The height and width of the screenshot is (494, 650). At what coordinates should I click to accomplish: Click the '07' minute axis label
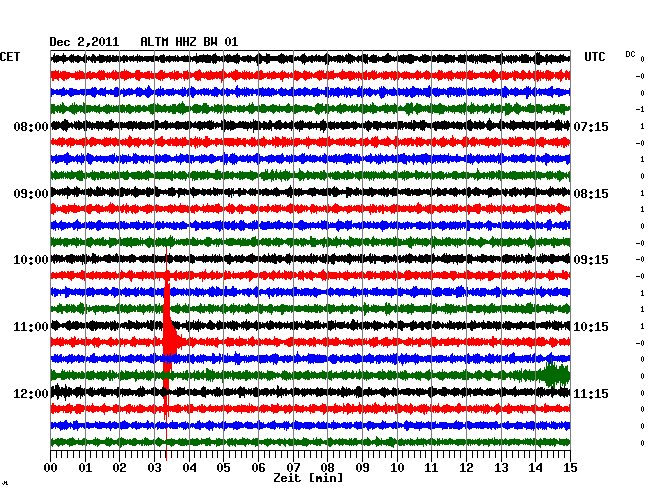(293, 468)
